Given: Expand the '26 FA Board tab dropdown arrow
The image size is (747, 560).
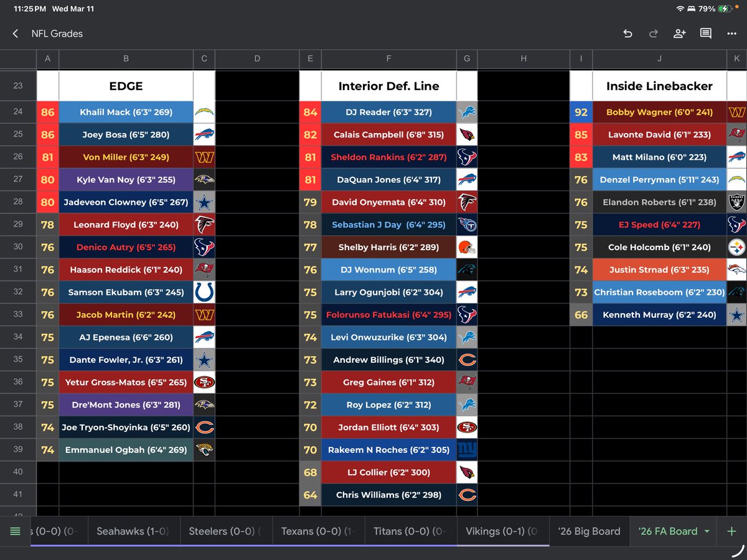Looking at the screenshot, I should coord(707,531).
